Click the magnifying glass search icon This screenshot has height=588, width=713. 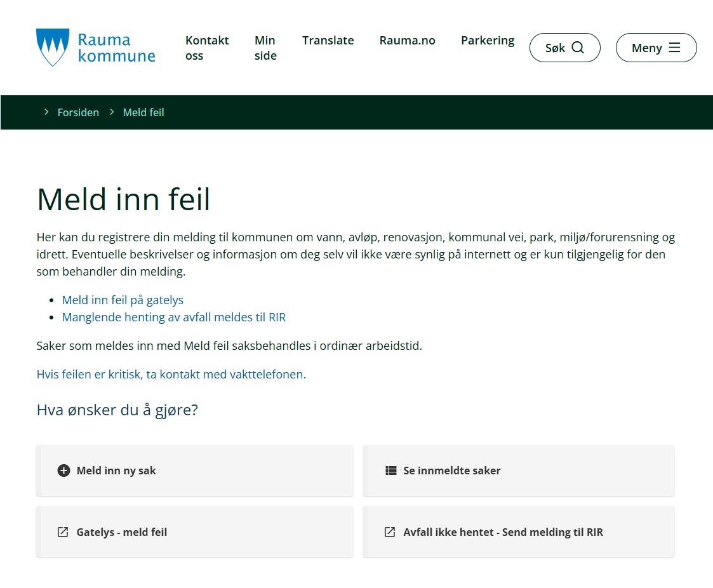click(x=577, y=48)
